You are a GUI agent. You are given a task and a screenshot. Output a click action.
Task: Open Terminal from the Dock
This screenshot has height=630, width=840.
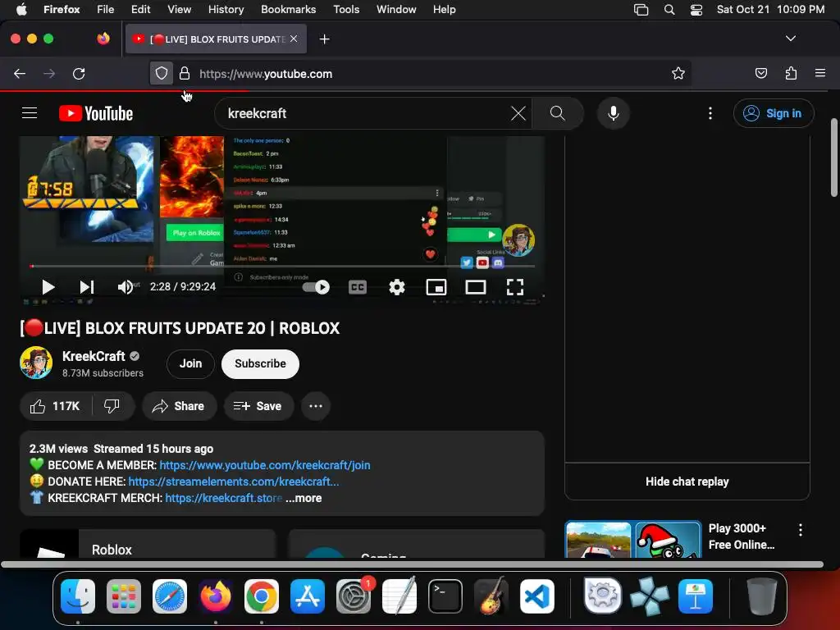pos(445,596)
